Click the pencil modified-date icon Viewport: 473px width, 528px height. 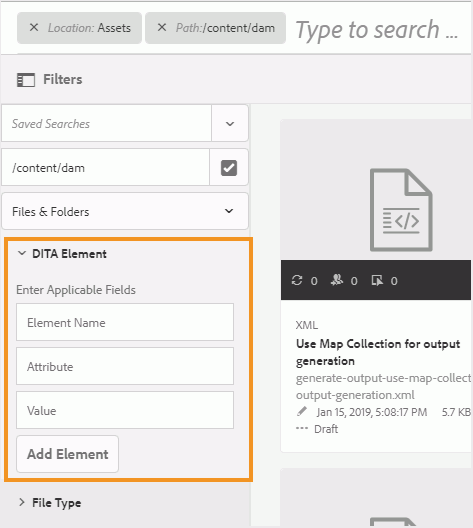click(302, 411)
